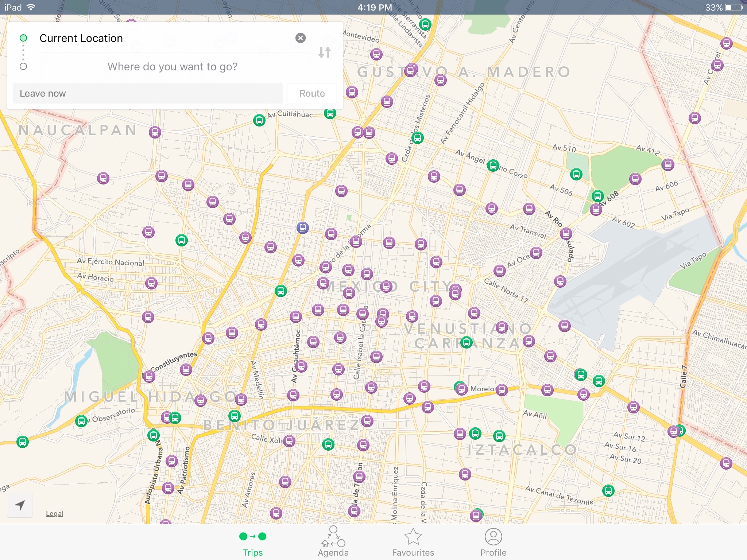The height and width of the screenshot is (560, 747).
Task: Select purple metro marker near Calle Xola
Action: pos(289,441)
